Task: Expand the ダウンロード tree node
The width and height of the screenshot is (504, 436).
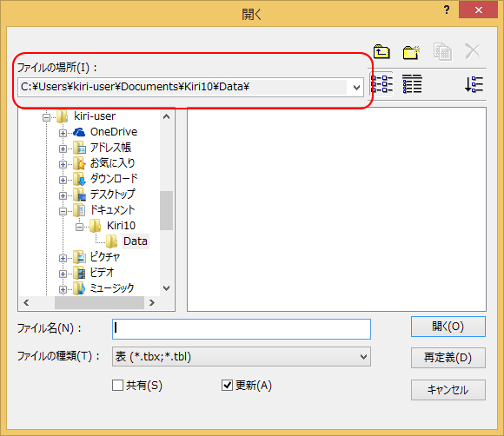Action: (x=63, y=180)
